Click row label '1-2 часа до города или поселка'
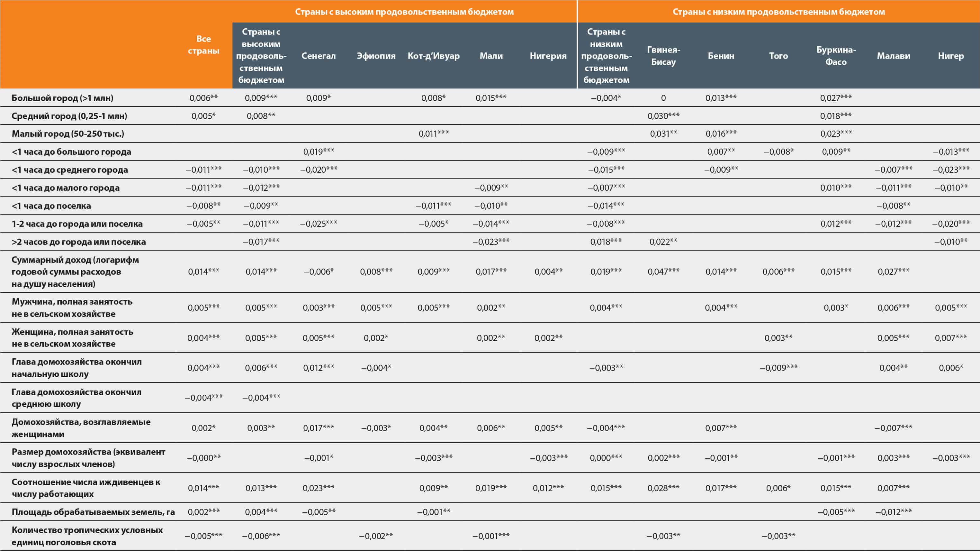 (x=77, y=224)
